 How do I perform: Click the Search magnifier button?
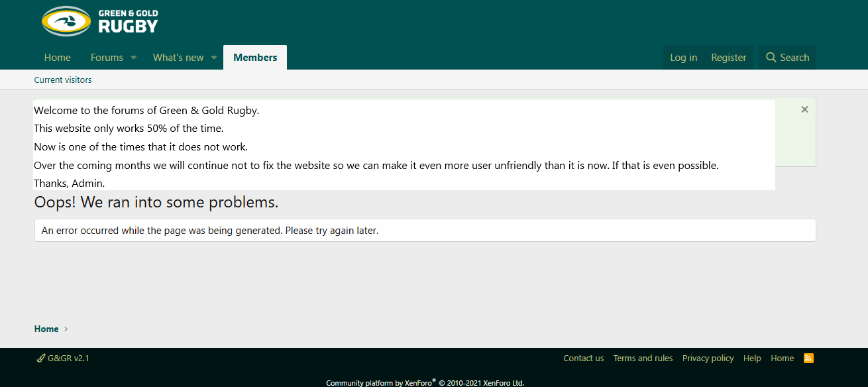tap(787, 58)
